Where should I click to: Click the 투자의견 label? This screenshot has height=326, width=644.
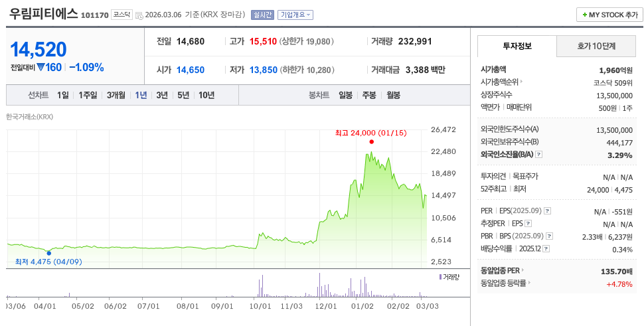pyautogui.click(x=493, y=177)
